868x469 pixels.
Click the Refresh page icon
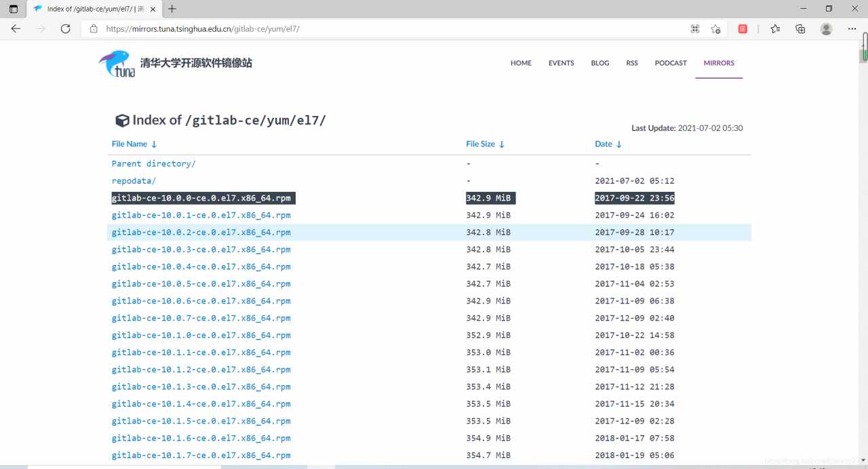pos(66,28)
